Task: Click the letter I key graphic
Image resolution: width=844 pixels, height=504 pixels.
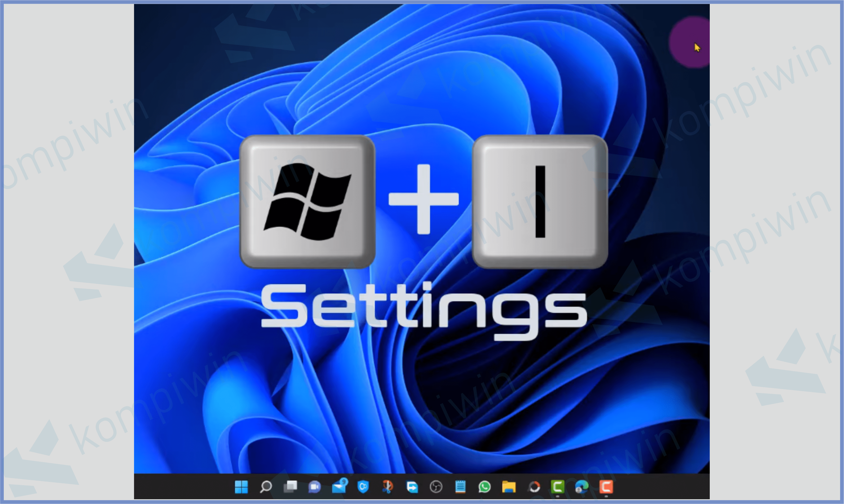Action: pyautogui.click(x=540, y=201)
